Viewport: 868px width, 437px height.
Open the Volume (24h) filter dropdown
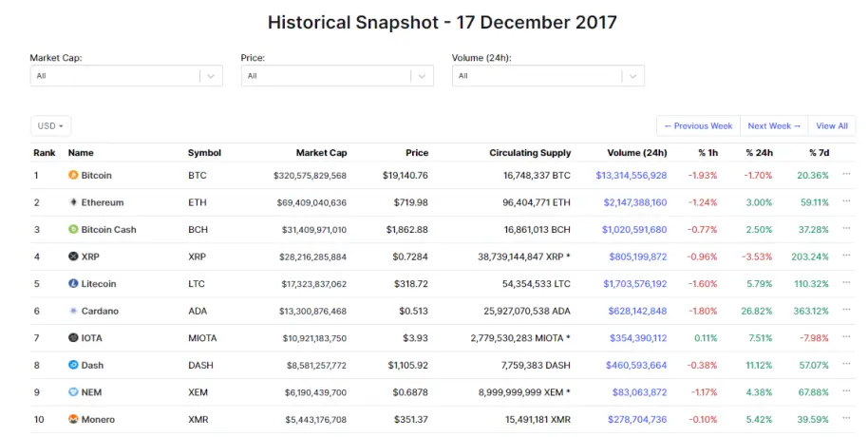coord(548,76)
